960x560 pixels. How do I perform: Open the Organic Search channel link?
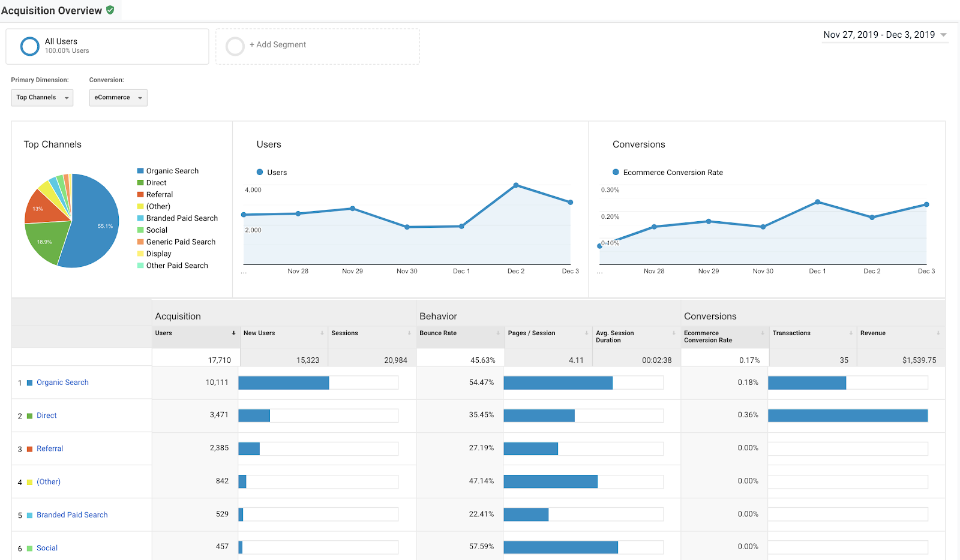click(62, 383)
